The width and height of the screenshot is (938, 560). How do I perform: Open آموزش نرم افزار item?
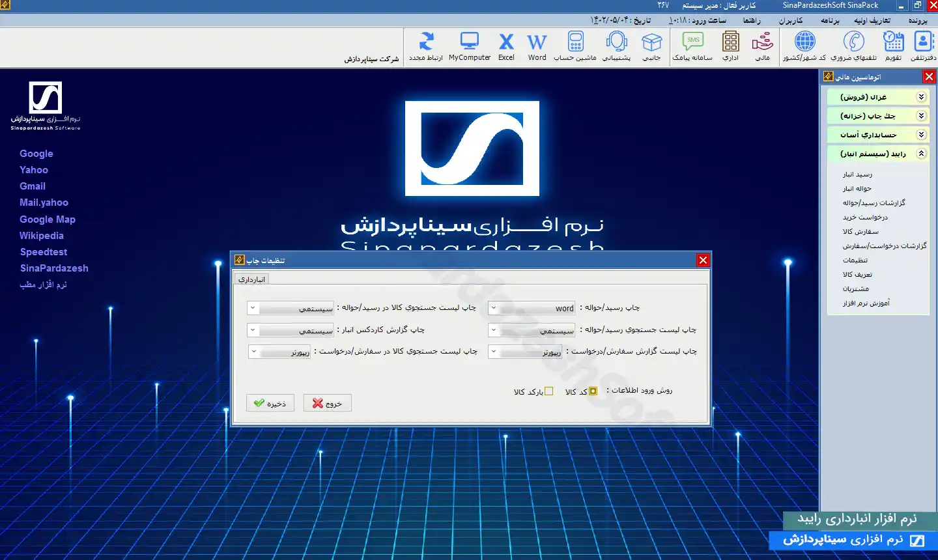click(x=866, y=303)
